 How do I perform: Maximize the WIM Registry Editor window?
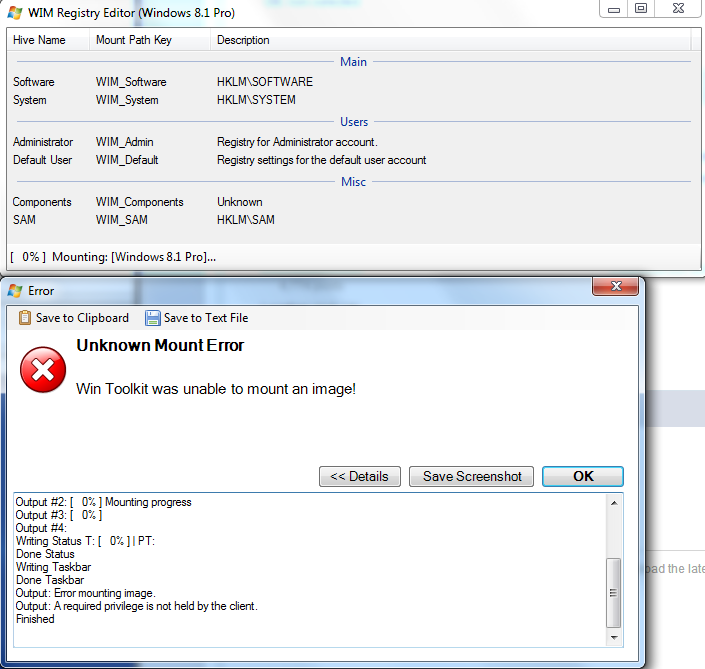(x=641, y=9)
